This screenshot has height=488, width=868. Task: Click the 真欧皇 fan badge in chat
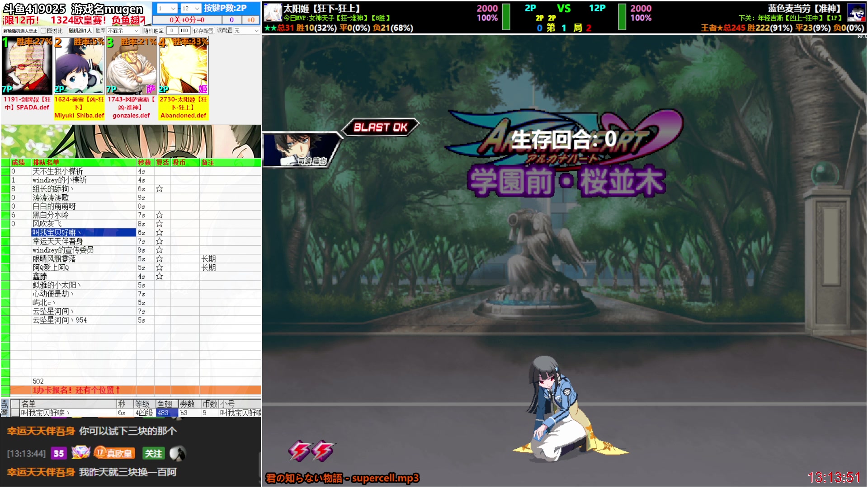click(114, 453)
